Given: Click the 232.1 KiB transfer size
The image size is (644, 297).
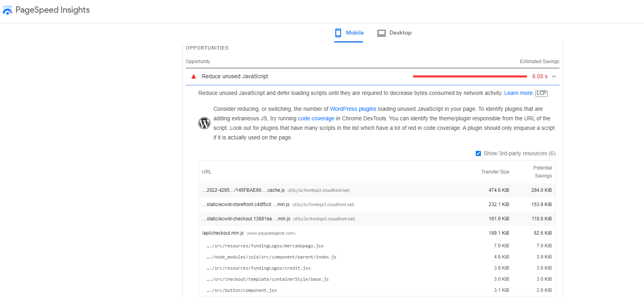Looking at the screenshot, I should (499, 204).
